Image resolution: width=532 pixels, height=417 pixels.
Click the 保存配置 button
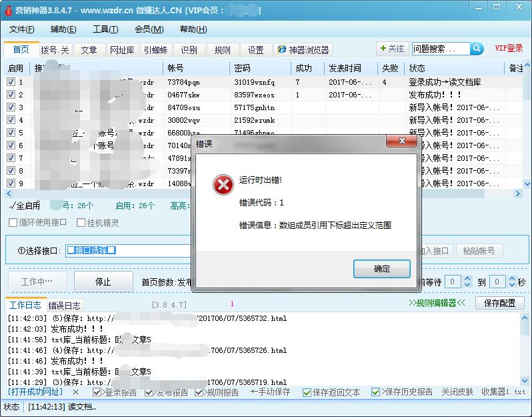(x=500, y=303)
